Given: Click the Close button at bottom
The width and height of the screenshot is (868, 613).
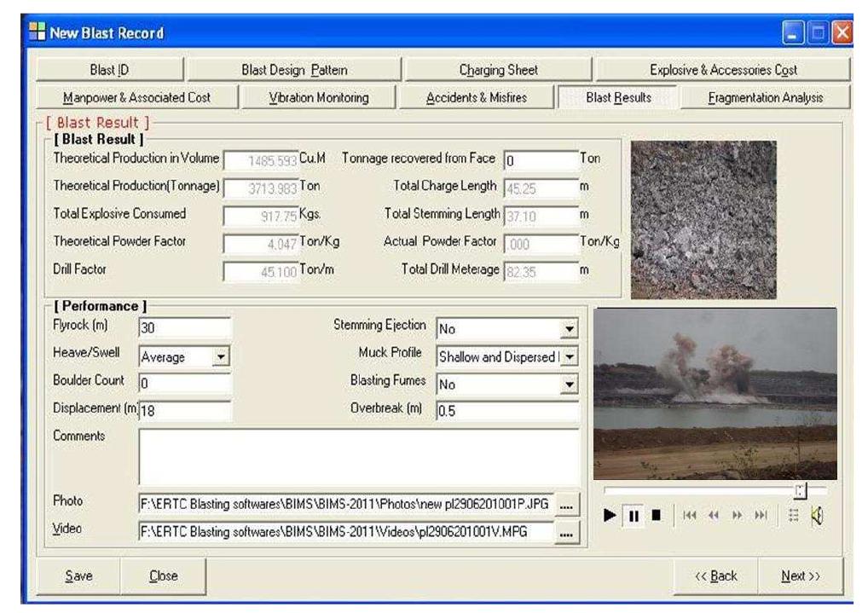Looking at the screenshot, I should click(164, 575).
